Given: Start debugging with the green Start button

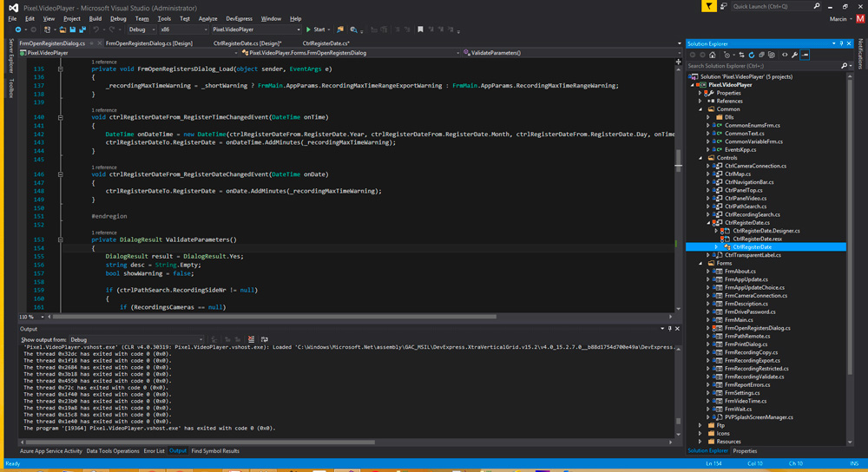Looking at the screenshot, I should 316,29.
